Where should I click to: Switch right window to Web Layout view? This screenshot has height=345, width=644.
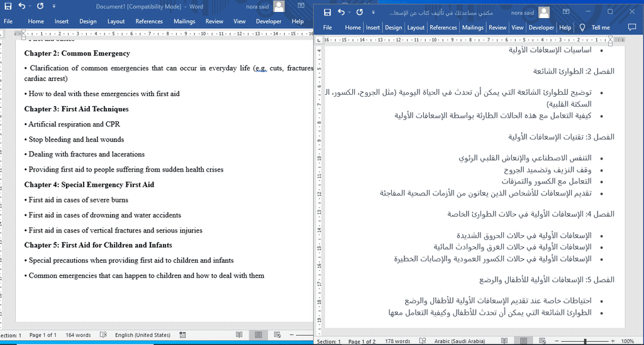pos(543,341)
